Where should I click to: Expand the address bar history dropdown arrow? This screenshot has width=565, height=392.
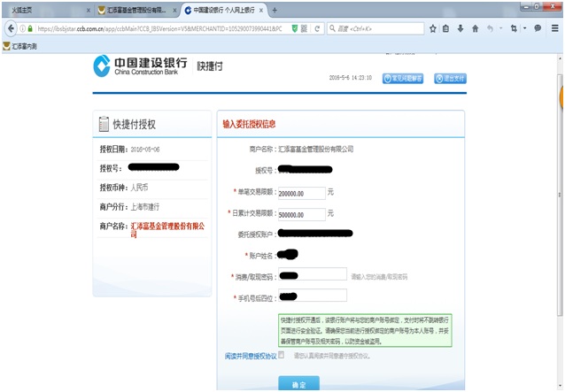(306, 28)
